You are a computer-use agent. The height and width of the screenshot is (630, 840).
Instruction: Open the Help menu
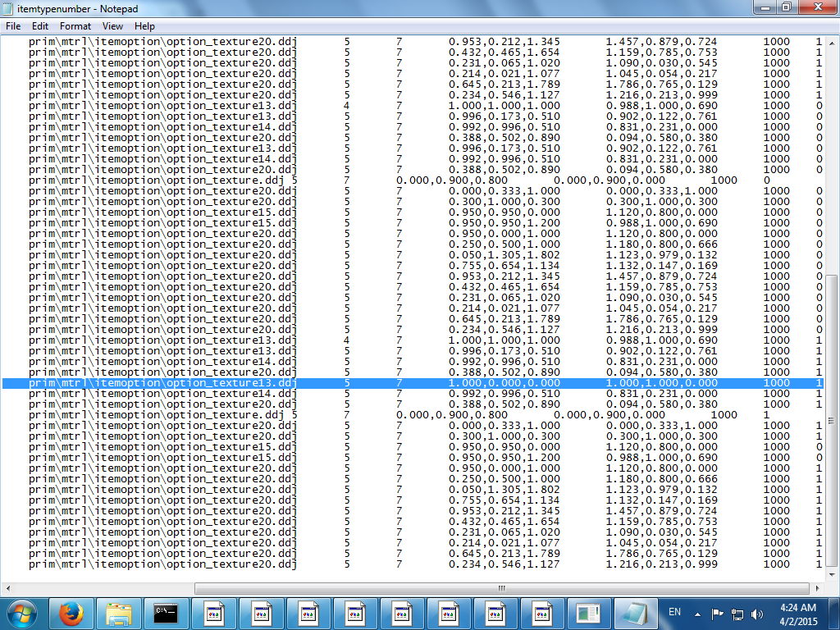[144, 26]
